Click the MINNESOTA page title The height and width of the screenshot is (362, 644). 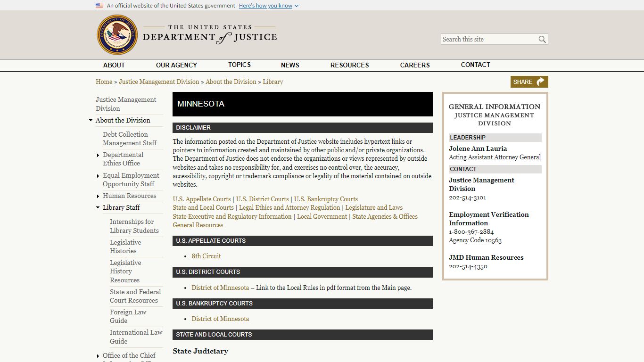[x=201, y=104]
